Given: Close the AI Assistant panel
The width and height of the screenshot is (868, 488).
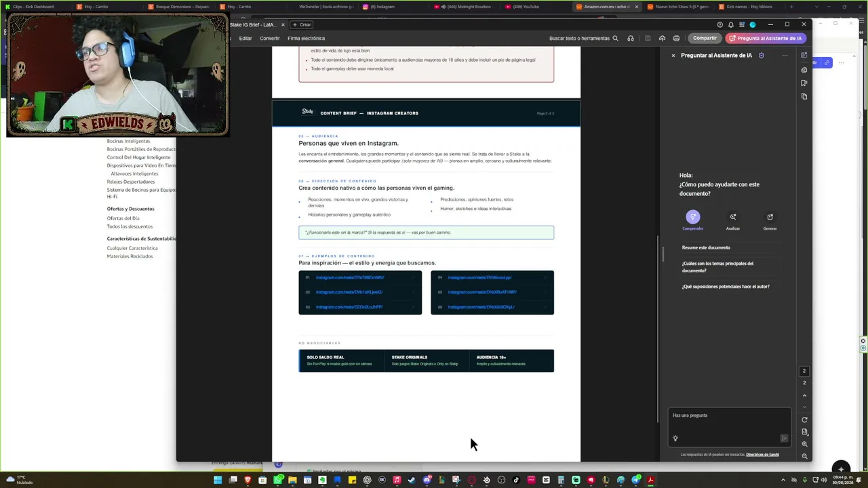Looking at the screenshot, I should [x=673, y=56].
